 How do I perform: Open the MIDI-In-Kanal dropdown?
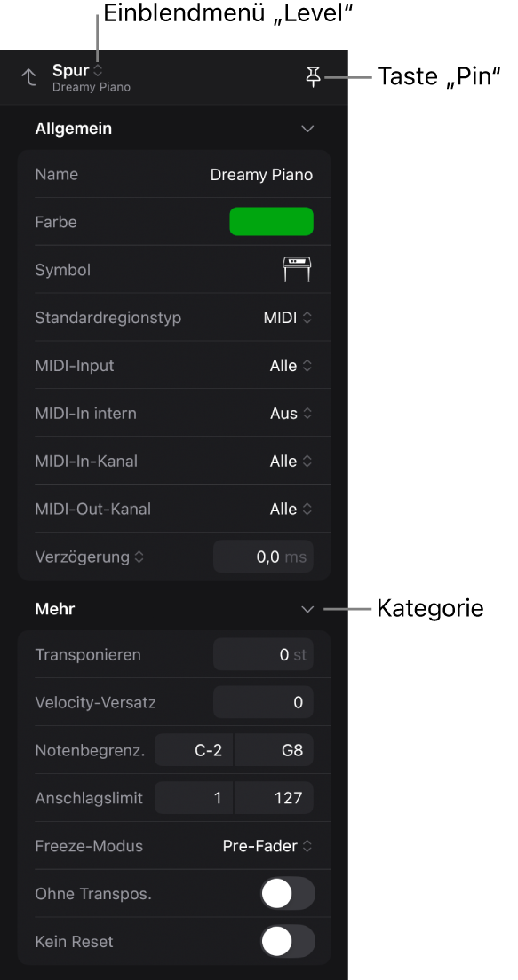[x=291, y=462]
